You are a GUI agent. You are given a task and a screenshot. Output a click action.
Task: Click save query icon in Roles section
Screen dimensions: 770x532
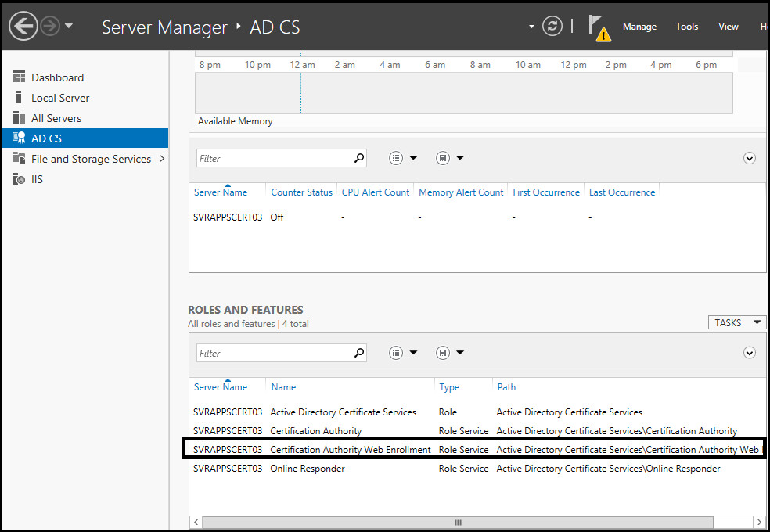click(x=442, y=353)
